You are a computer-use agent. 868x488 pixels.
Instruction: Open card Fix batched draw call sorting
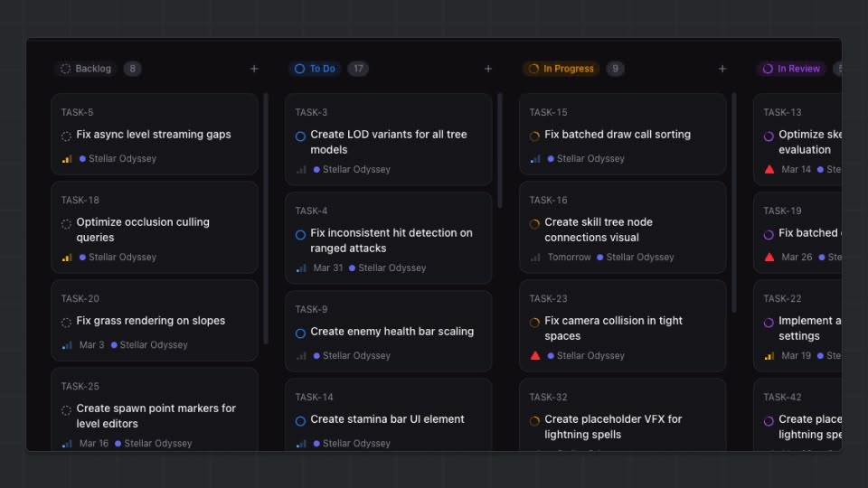pyautogui.click(x=623, y=135)
